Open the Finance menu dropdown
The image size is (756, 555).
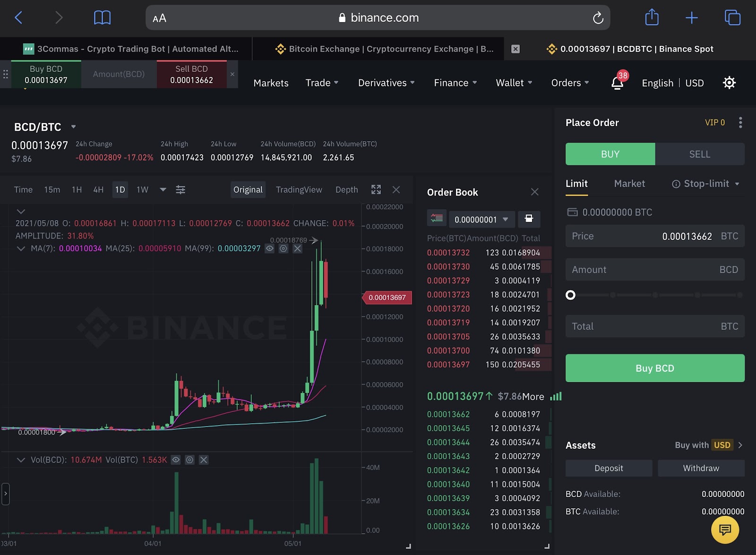(455, 83)
